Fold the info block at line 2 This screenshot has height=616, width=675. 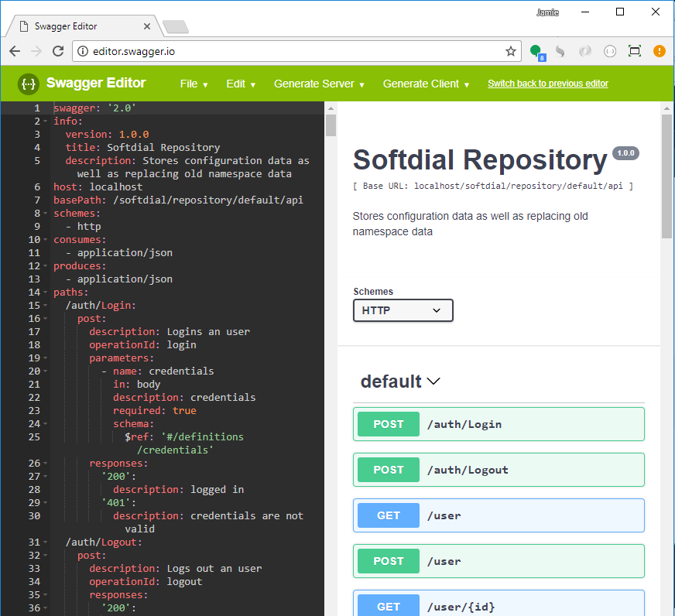click(45, 121)
